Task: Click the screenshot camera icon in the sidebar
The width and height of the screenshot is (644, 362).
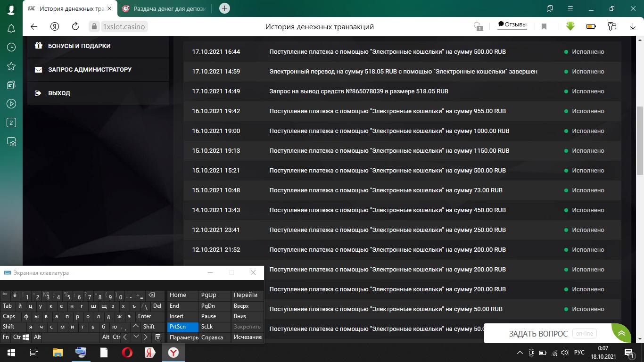Action: (11, 141)
